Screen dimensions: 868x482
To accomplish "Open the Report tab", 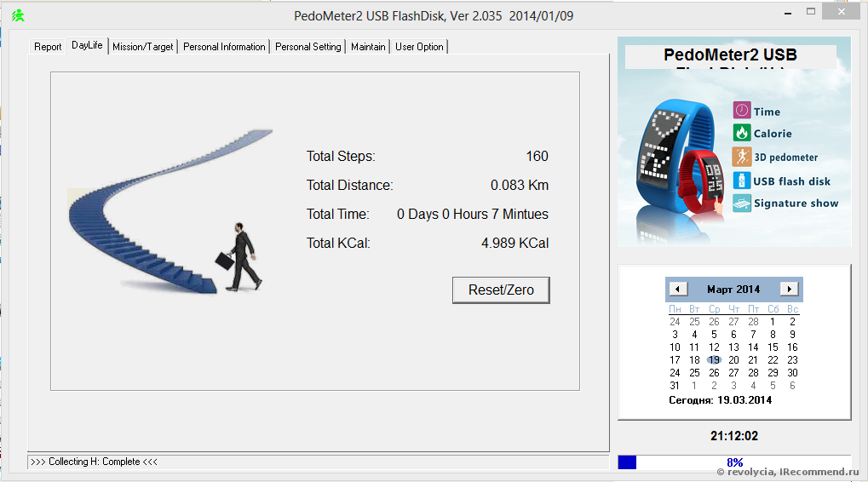I will [x=48, y=47].
